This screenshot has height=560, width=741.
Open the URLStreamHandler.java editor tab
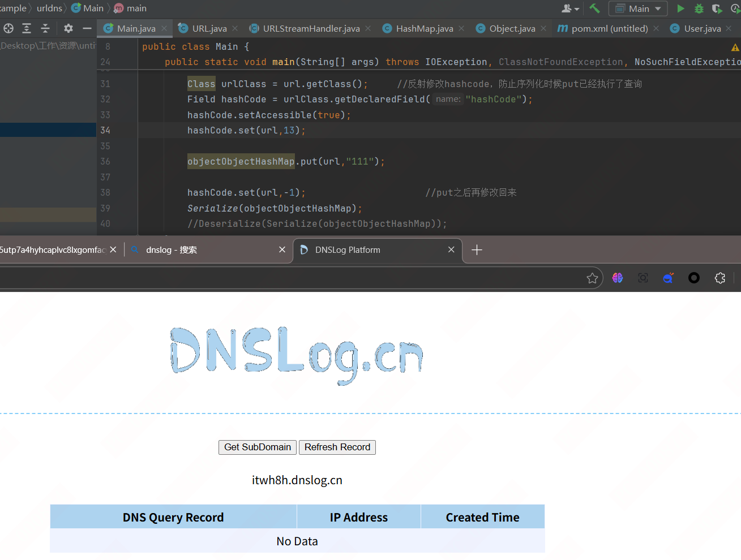coord(311,28)
